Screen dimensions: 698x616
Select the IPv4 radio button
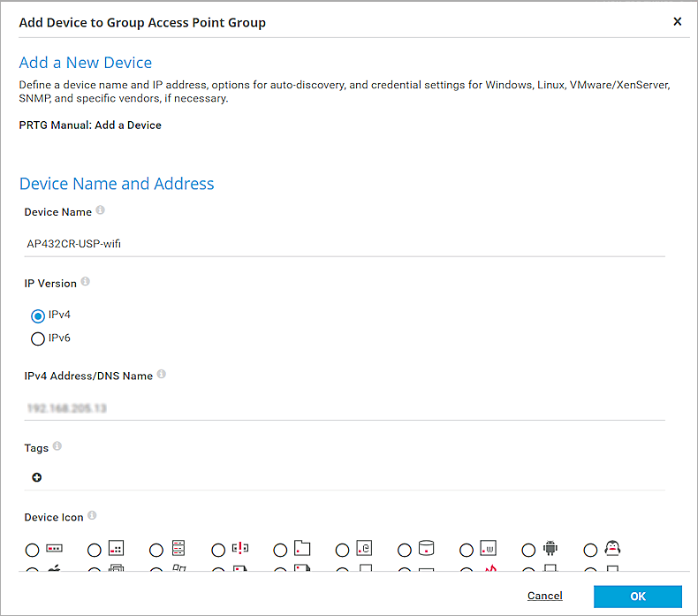(x=38, y=316)
